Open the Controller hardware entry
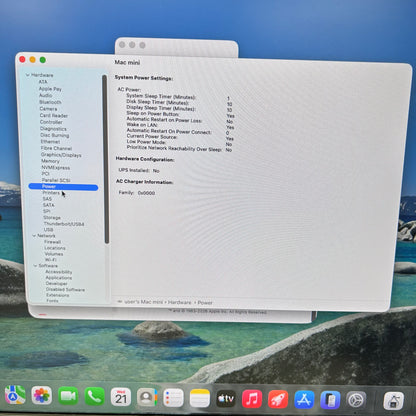416x416 pixels. point(51,122)
